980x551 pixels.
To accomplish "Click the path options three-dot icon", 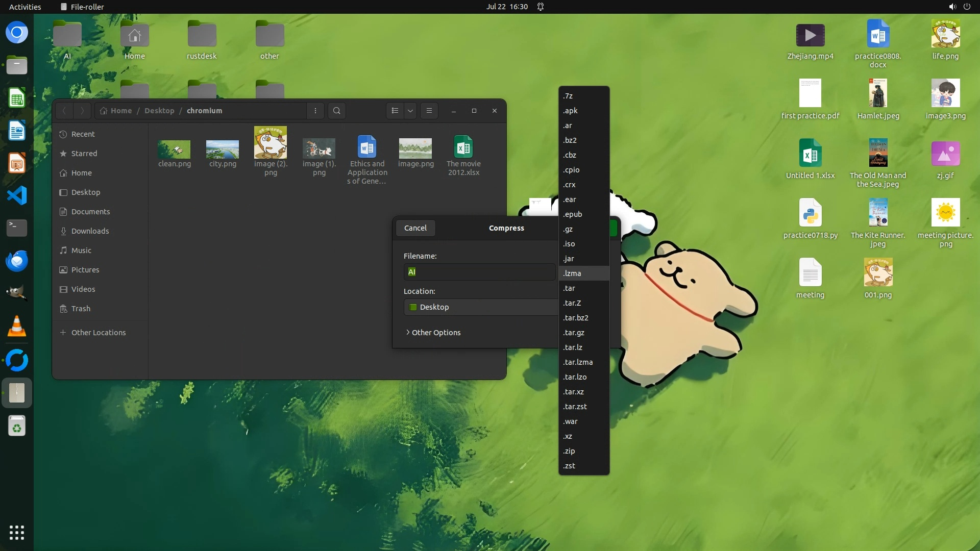I will coord(315,111).
